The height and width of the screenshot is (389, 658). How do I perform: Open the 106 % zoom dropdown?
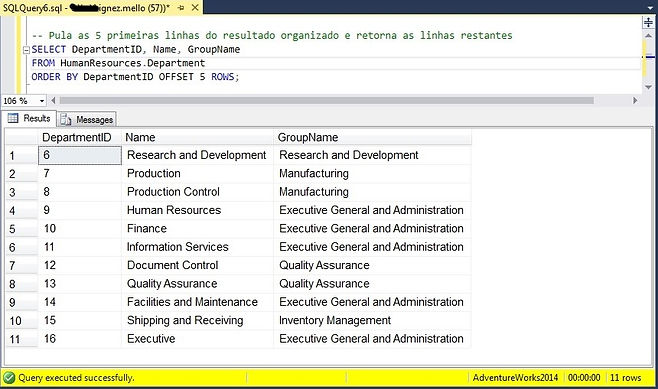(x=42, y=101)
